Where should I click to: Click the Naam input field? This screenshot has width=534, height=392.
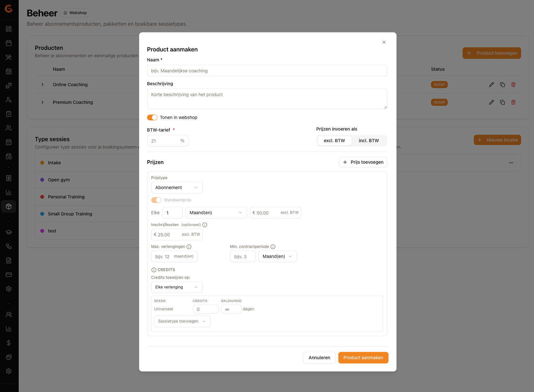[267, 71]
